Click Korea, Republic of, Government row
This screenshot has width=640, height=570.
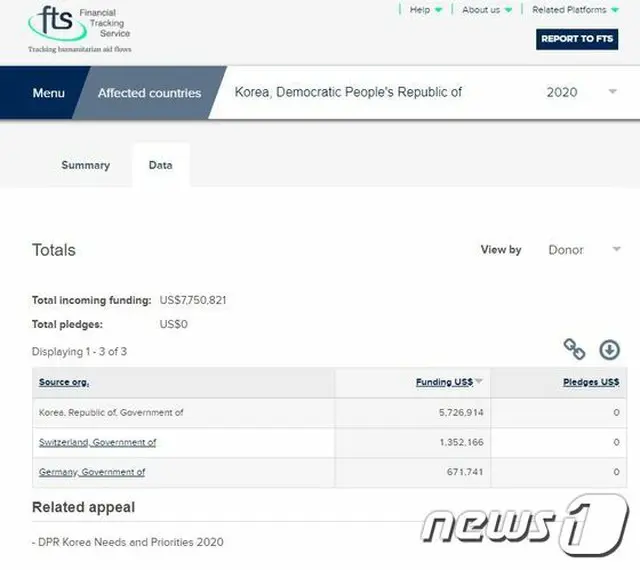[x=111, y=412]
